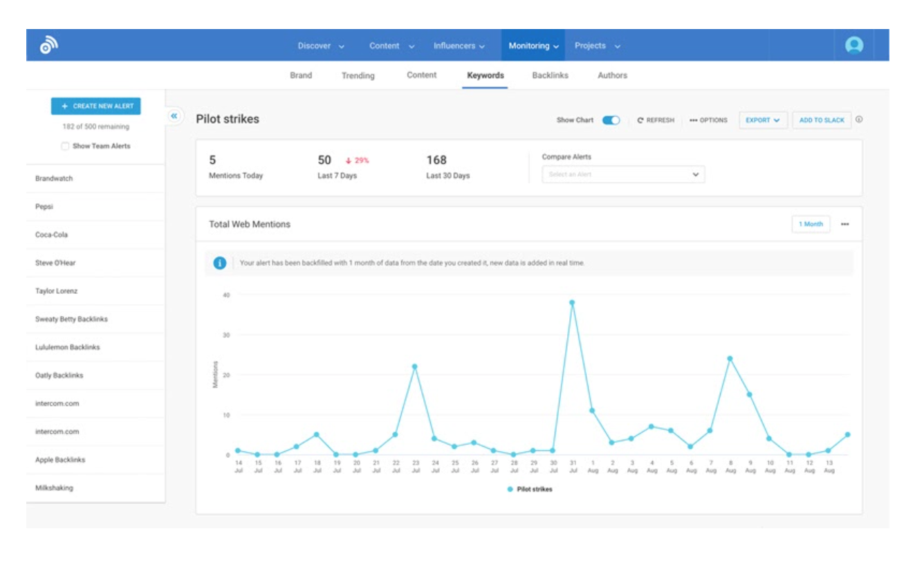
Task: Open the Export dropdown
Action: pos(762,120)
